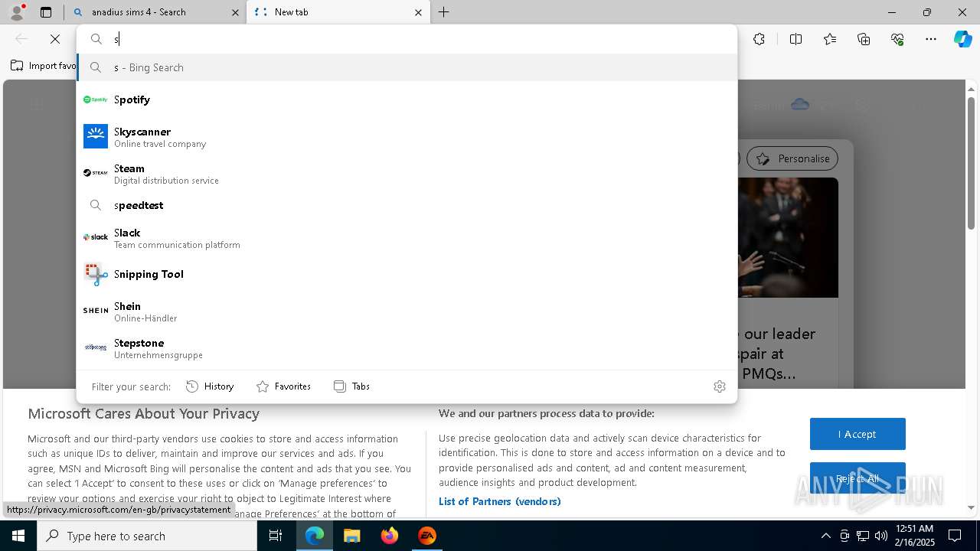Choose the Stepstone suggestion
Image resolution: width=980 pixels, height=551 pixels.
pyautogui.click(x=407, y=347)
